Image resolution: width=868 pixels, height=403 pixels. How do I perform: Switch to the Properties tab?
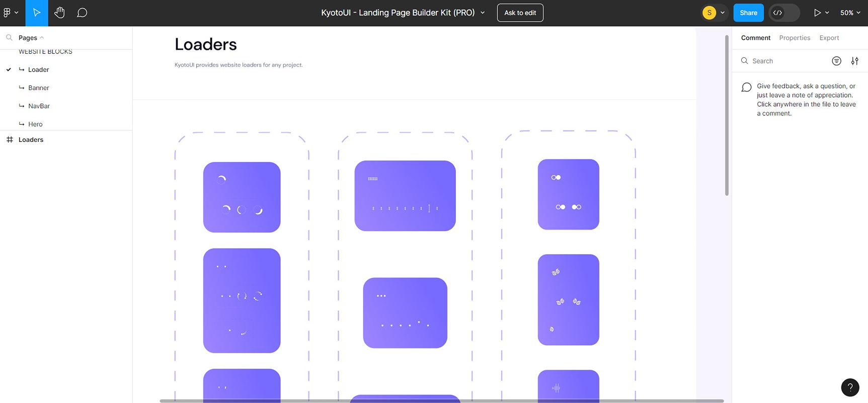795,38
